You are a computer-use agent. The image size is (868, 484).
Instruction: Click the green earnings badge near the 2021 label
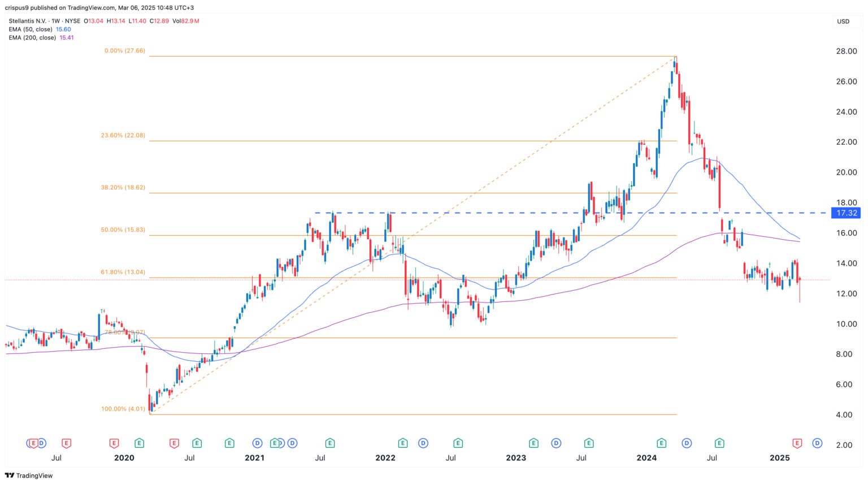click(275, 443)
